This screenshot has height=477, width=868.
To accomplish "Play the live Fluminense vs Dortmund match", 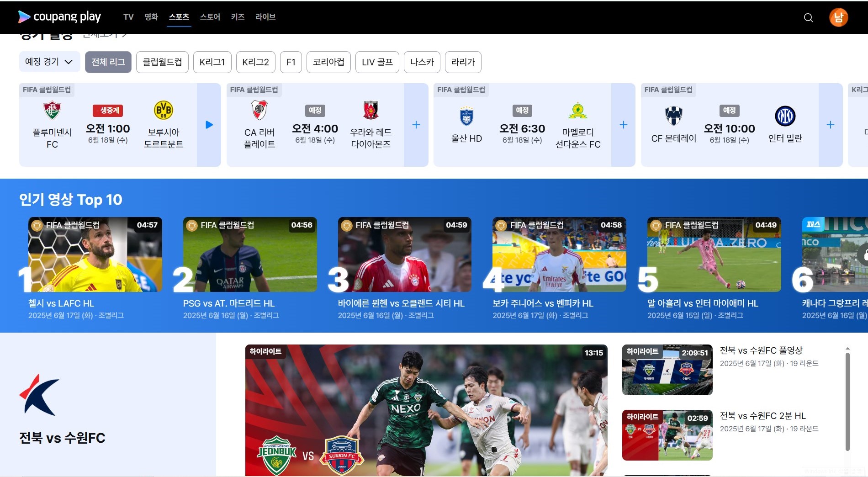I will 209,125.
